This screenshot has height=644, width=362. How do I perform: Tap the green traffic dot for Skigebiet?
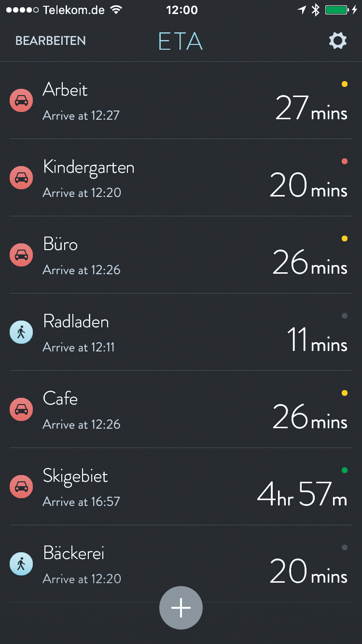(x=345, y=470)
